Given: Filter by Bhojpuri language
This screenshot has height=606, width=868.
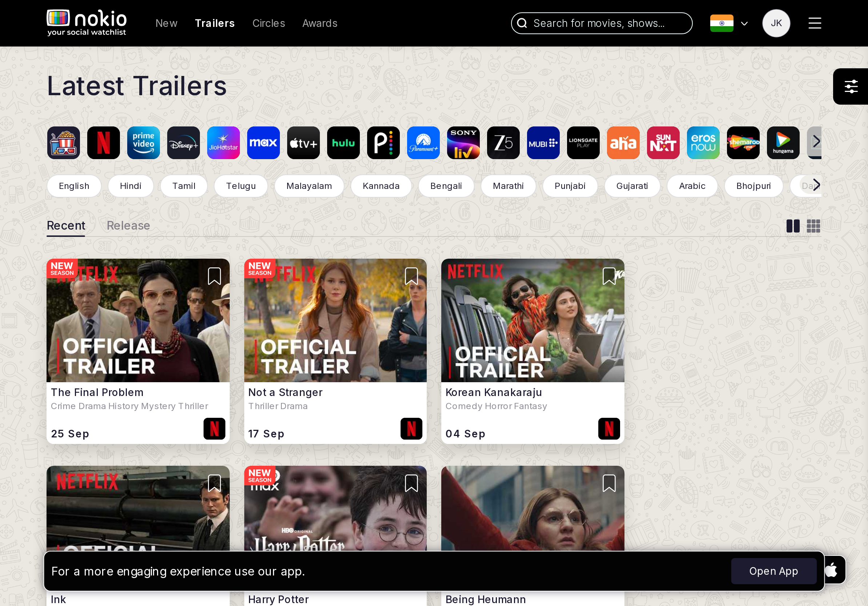Looking at the screenshot, I should (754, 186).
